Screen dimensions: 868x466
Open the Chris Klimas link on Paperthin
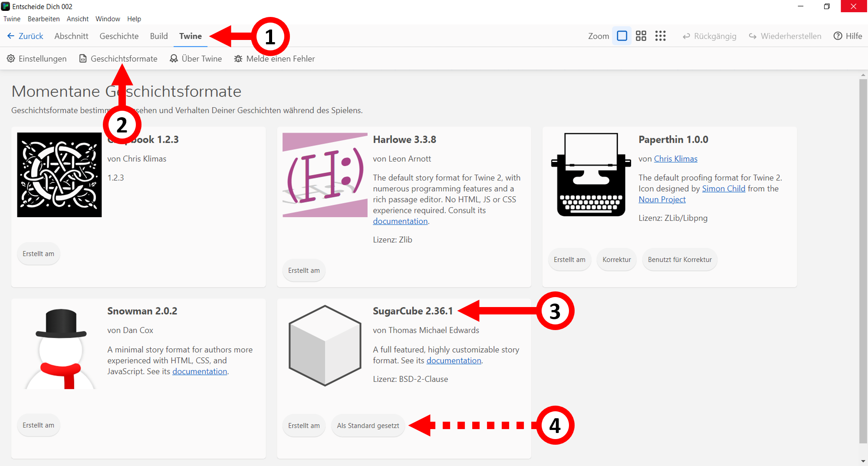pyautogui.click(x=676, y=159)
